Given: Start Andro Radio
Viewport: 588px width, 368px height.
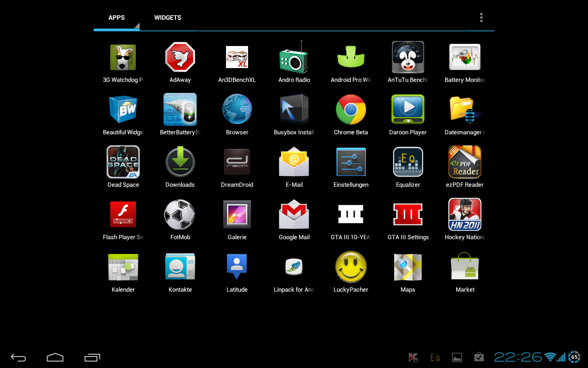Looking at the screenshot, I should tap(294, 57).
